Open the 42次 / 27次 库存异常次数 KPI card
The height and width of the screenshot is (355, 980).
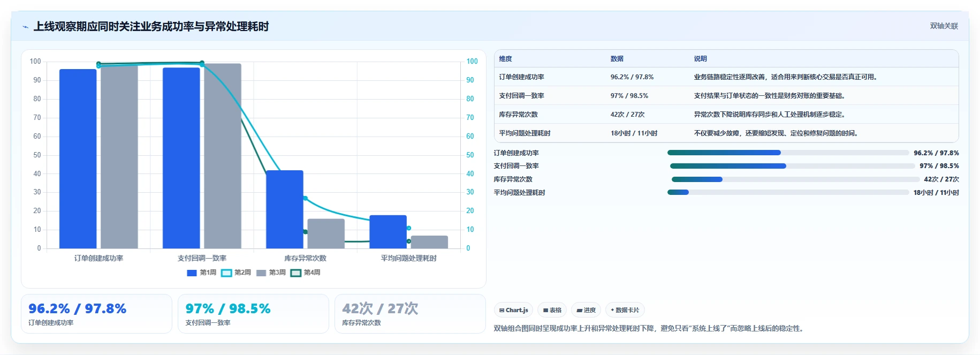click(410, 314)
